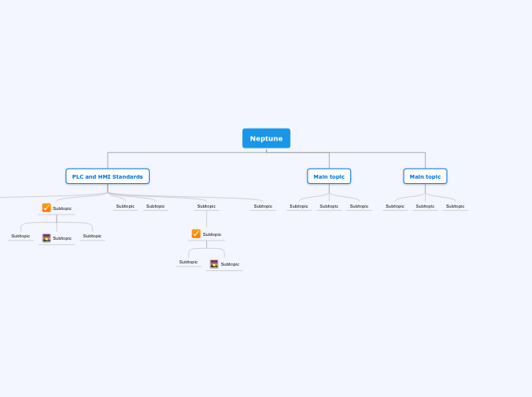
Task: Select the center subtopic under the middle Main topic
Action: point(329,206)
